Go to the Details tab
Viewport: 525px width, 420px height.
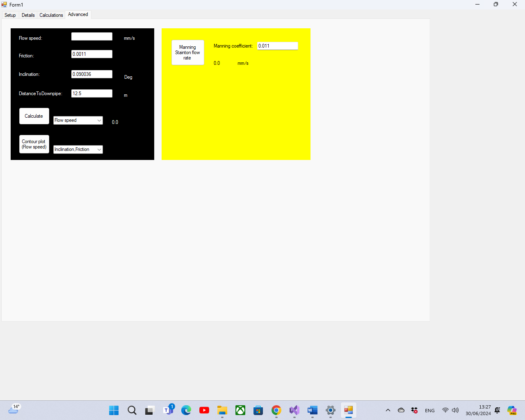click(x=28, y=15)
